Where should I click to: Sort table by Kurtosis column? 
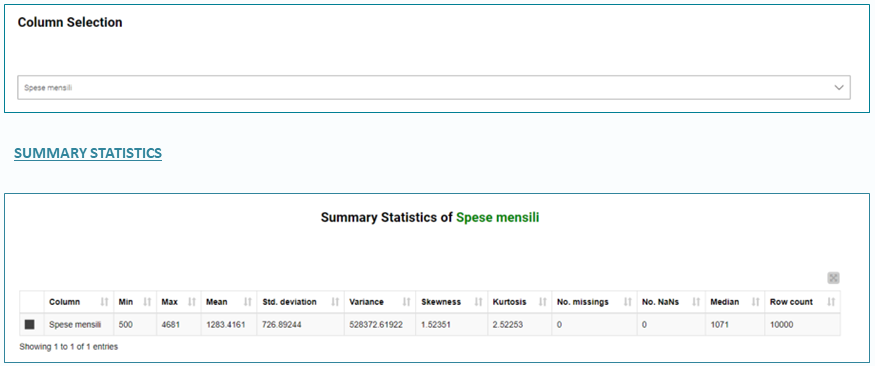coord(520,302)
